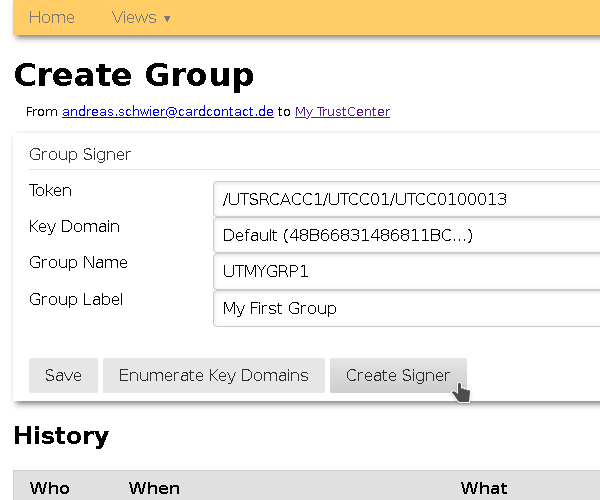Click the Who column header

[x=50, y=488]
